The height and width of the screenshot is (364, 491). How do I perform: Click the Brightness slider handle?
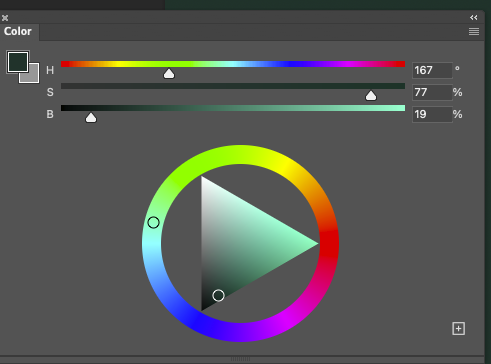[x=91, y=117]
